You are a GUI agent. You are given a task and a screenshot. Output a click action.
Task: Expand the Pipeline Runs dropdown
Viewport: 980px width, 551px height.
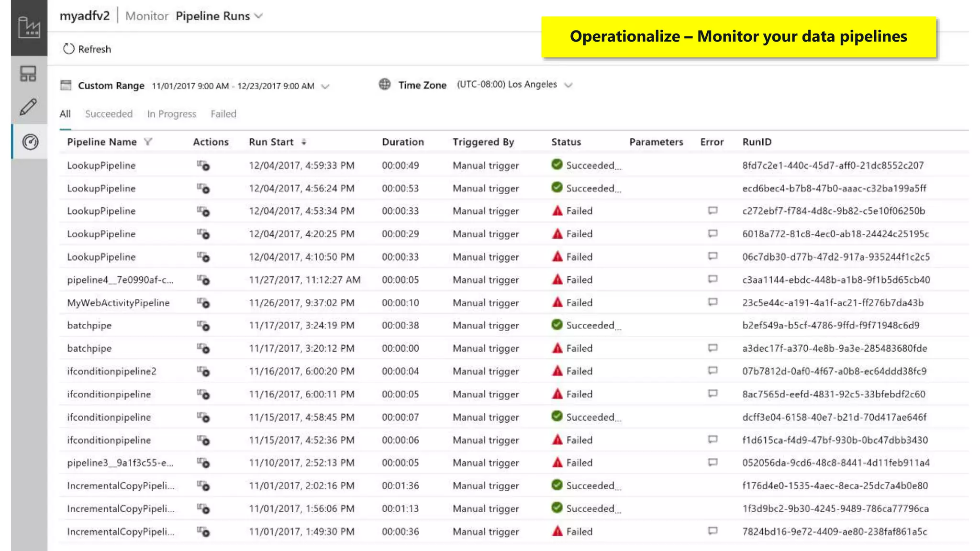[x=259, y=16]
